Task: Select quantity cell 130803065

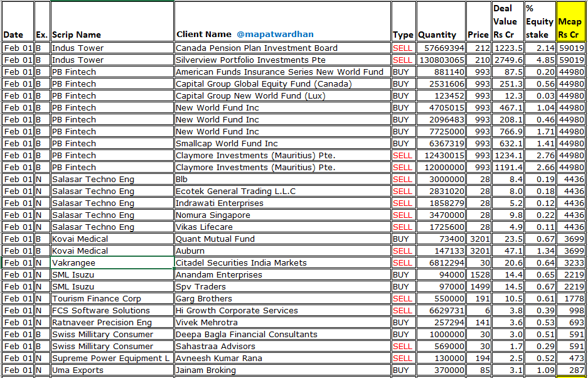Action: tap(441, 60)
